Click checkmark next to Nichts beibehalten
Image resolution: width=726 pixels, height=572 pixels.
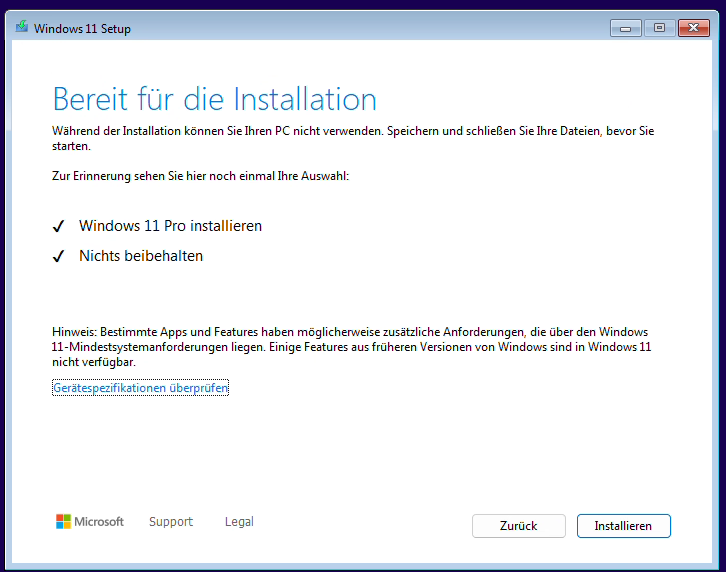[58, 256]
